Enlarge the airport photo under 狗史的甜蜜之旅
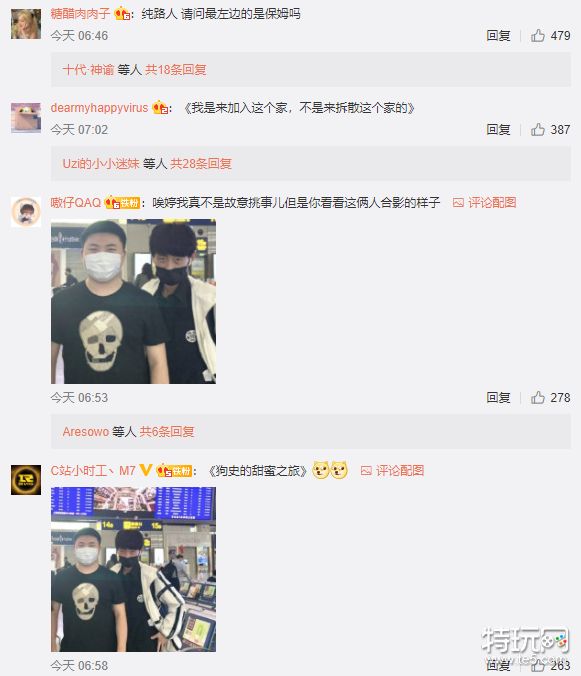The width and height of the screenshot is (581, 676). click(x=133, y=569)
